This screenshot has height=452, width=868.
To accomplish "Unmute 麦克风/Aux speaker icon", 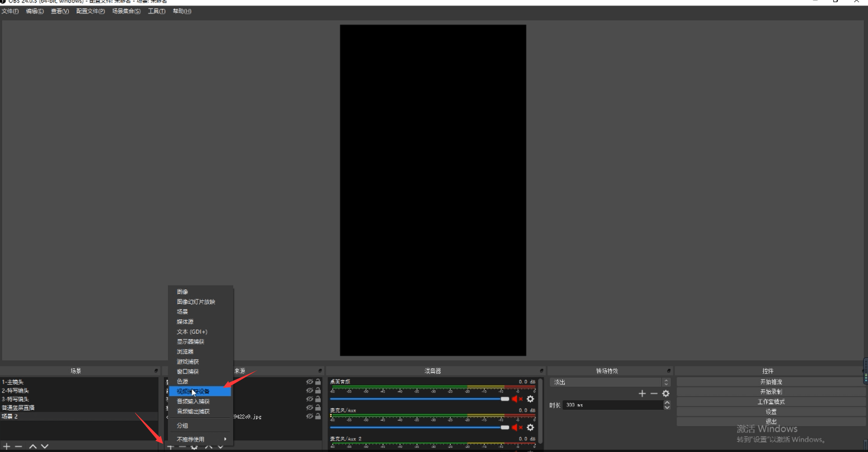I will click(517, 428).
